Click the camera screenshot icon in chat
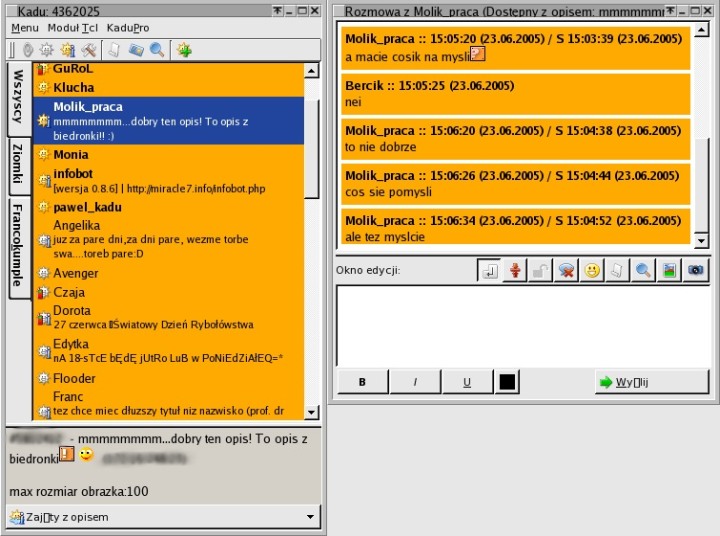 (696, 271)
